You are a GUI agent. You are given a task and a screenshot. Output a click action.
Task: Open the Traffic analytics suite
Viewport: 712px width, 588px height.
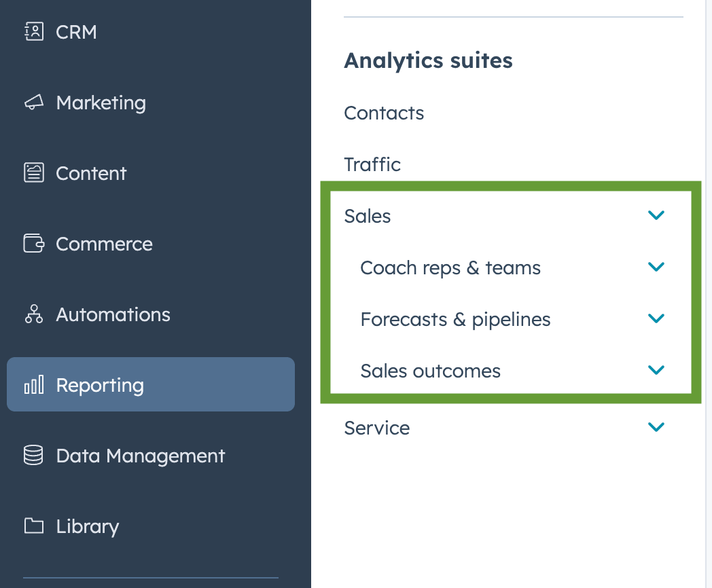[372, 164]
